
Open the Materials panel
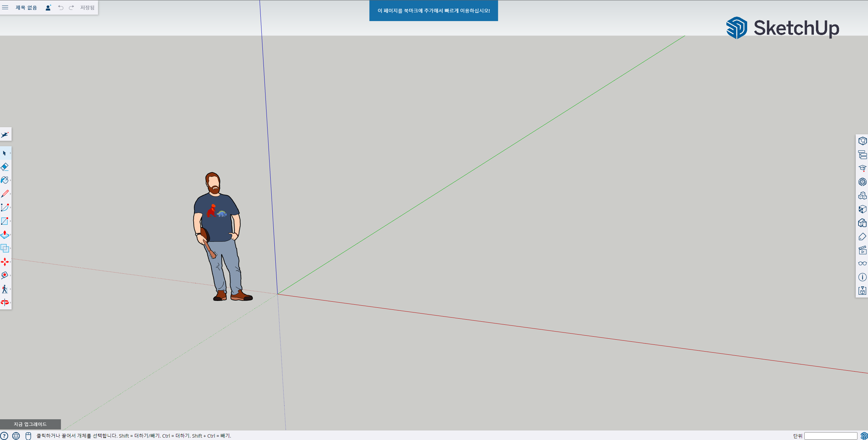[862, 209]
